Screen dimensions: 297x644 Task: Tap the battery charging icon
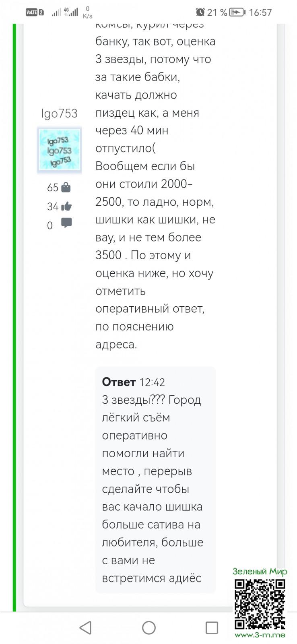point(237,12)
